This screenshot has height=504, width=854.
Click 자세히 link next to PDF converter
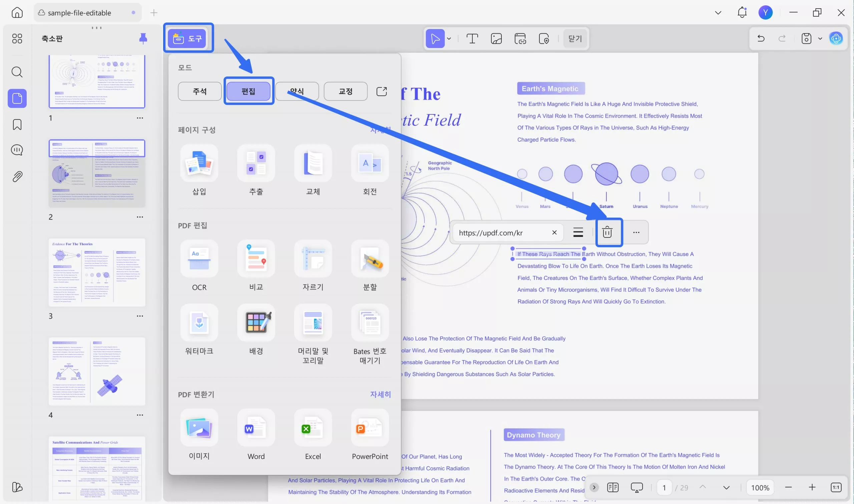coord(380,394)
